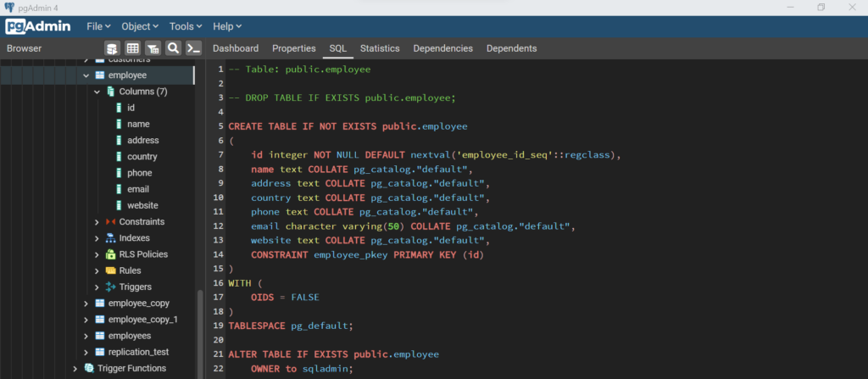868x379 pixels.
Task: Select the email column label in tree
Action: [138, 189]
